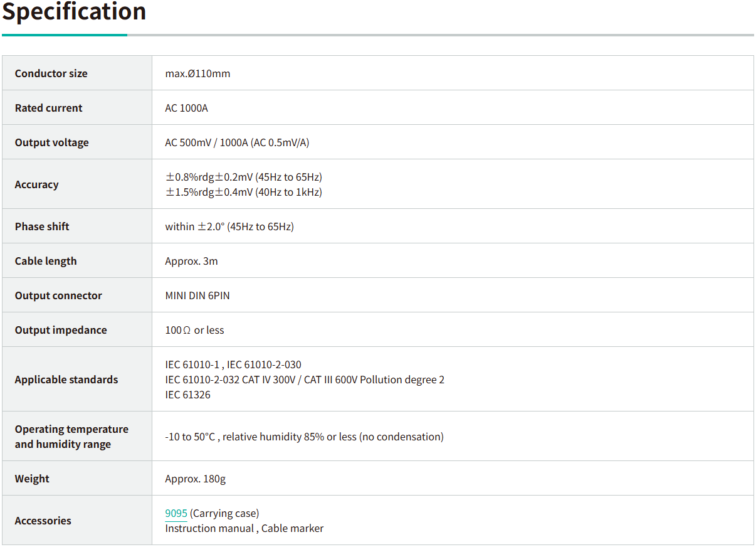Select the ±1.5%rdg accuracy line

[x=243, y=192]
